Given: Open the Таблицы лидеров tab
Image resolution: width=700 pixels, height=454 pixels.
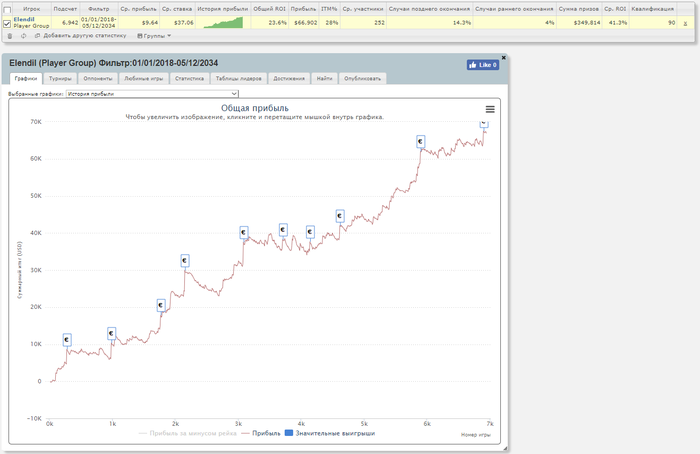Looking at the screenshot, I should click(x=239, y=79).
